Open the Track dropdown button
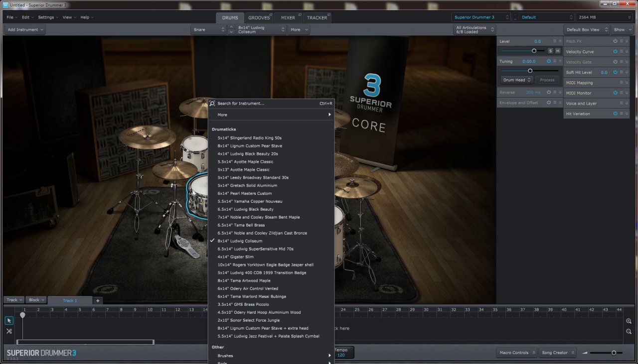The width and height of the screenshot is (638, 364). tap(14, 300)
